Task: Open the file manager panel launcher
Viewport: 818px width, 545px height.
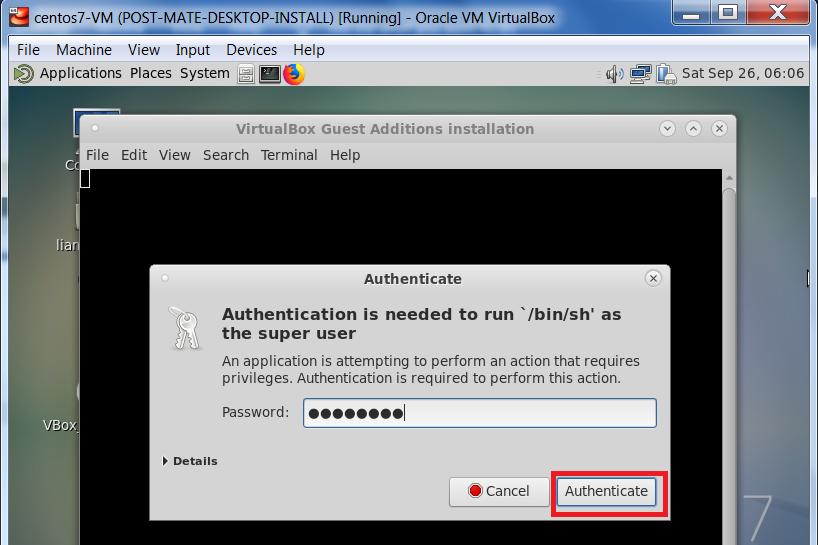Action: [247, 74]
